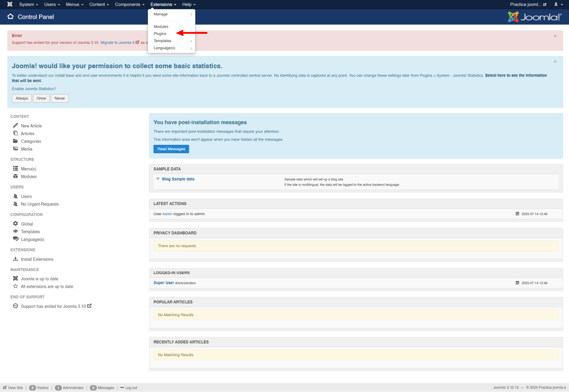Screen dimensions: 569x392
Task: Click the Articles stack icon in sidebar
Action: coord(16,133)
